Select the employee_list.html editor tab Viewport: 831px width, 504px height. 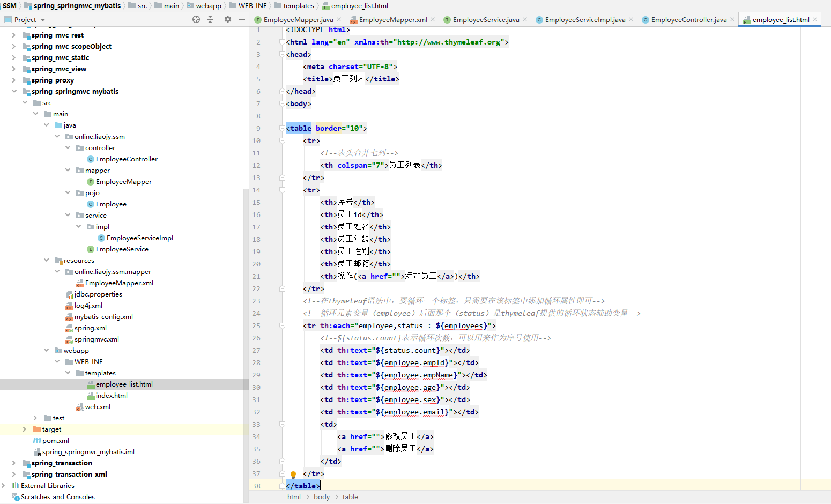pos(781,20)
